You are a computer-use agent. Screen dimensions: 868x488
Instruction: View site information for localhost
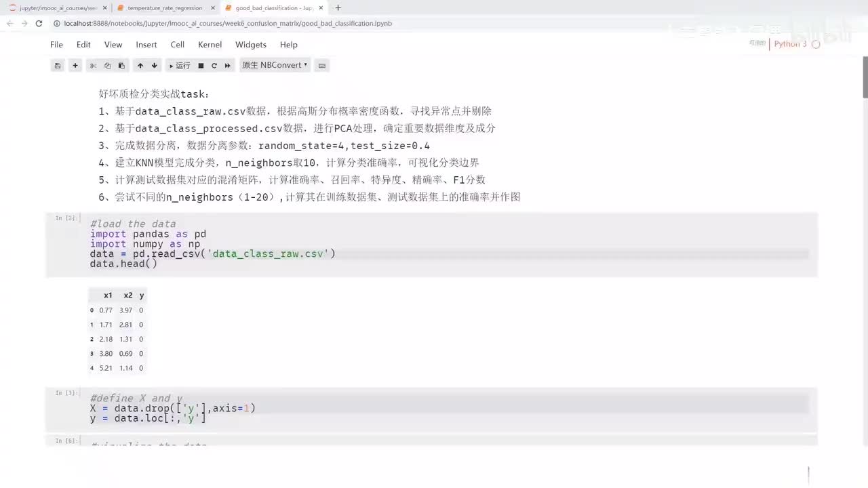[57, 23]
